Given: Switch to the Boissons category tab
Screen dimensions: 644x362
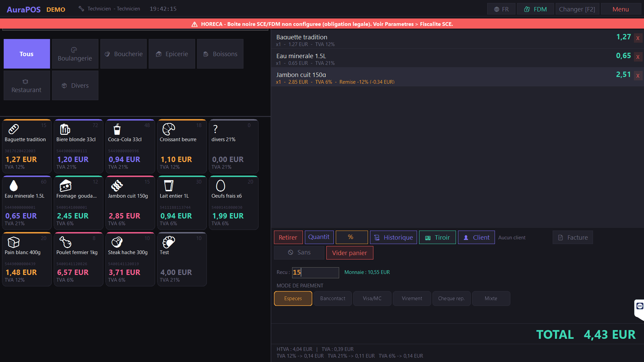Looking at the screenshot, I should click(220, 54).
